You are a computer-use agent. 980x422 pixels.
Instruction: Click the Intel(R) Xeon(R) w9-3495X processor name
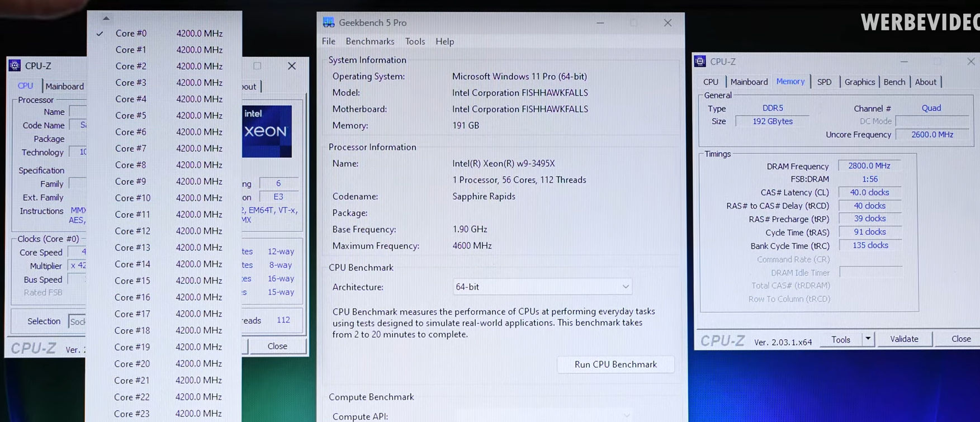pos(503,164)
